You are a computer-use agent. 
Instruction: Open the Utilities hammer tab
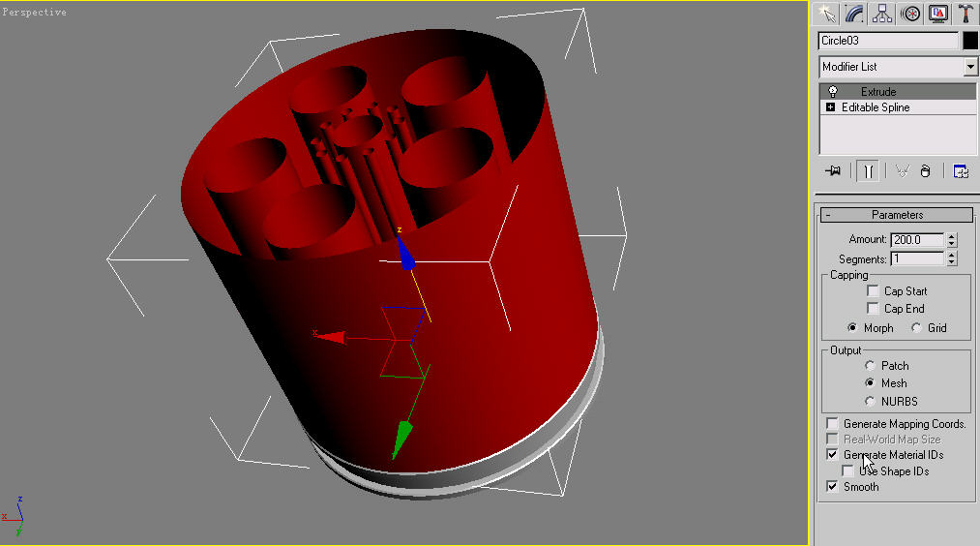965,13
